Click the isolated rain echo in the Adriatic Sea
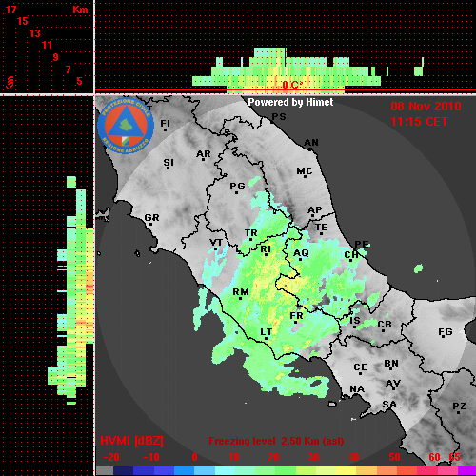 click(x=419, y=268)
